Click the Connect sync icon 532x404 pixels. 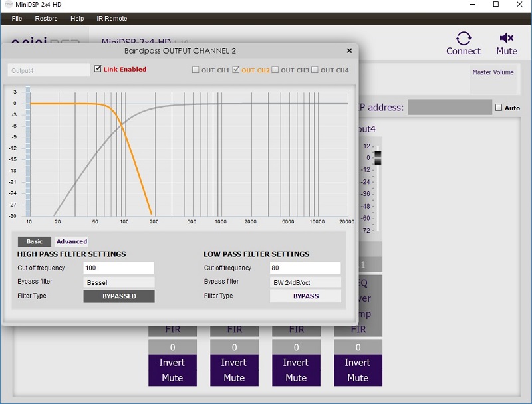click(464, 39)
